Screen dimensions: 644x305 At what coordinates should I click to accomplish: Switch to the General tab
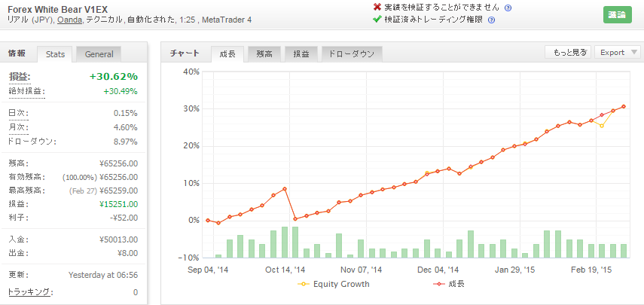click(x=99, y=54)
